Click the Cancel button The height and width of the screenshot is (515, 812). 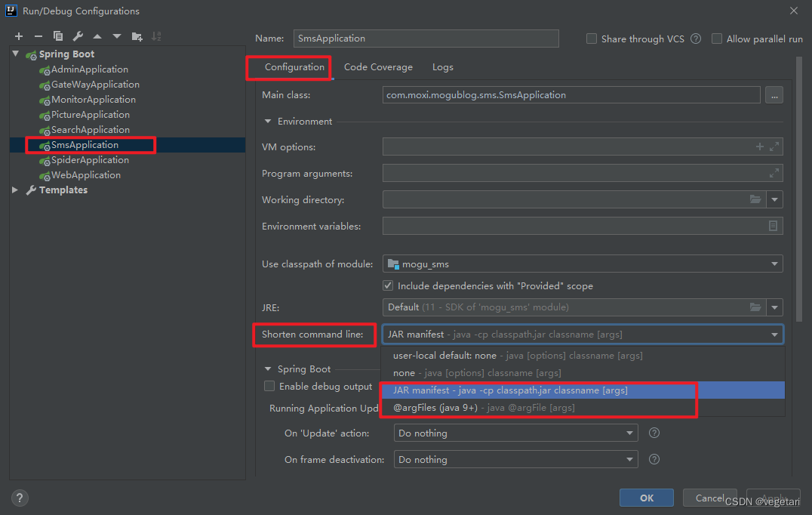point(709,497)
